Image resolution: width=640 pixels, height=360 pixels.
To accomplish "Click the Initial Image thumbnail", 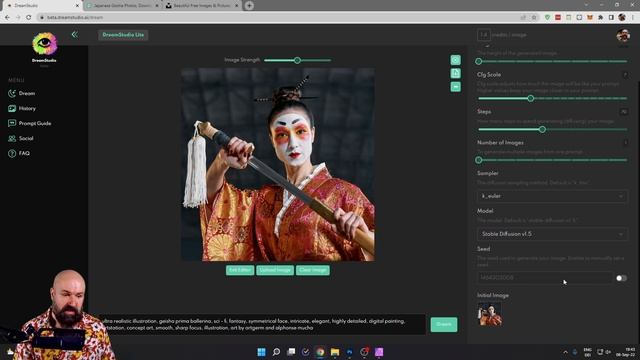I will [490, 314].
